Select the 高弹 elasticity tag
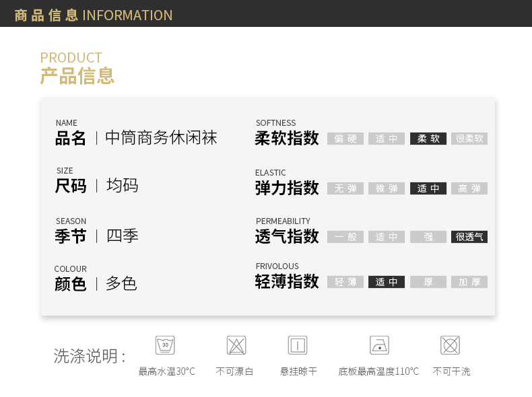The image size is (532, 397). pyautogui.click(x=469, y=188)
